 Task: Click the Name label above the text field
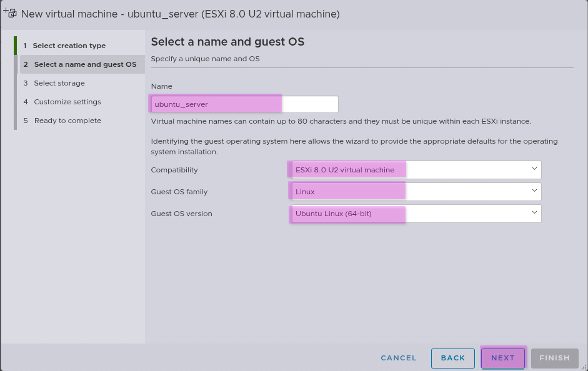[x=161, y=86]
